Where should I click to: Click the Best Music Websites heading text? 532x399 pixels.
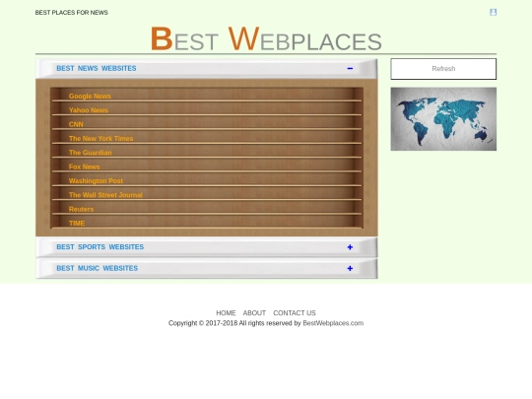coord(97,268)
